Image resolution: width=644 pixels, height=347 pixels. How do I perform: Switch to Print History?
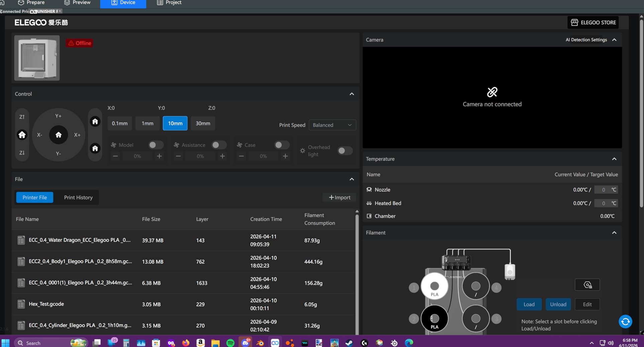coord(78,197)
